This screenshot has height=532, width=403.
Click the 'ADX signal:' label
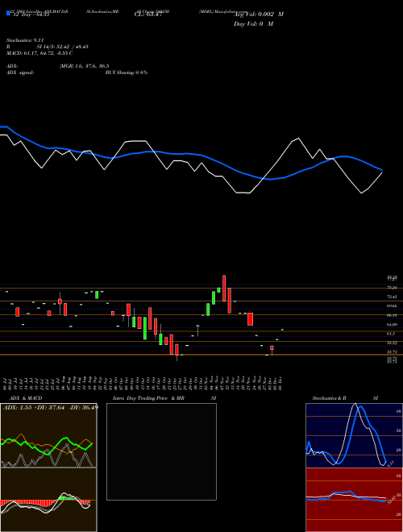20,73
